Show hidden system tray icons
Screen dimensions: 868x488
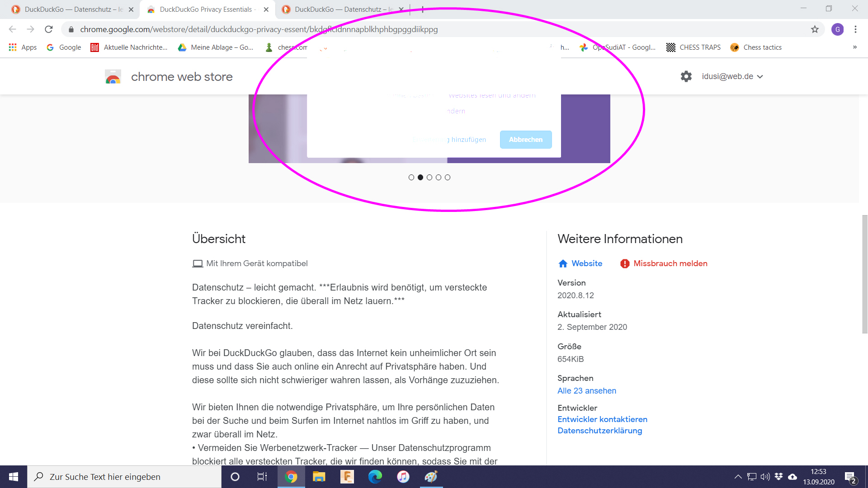738,477
